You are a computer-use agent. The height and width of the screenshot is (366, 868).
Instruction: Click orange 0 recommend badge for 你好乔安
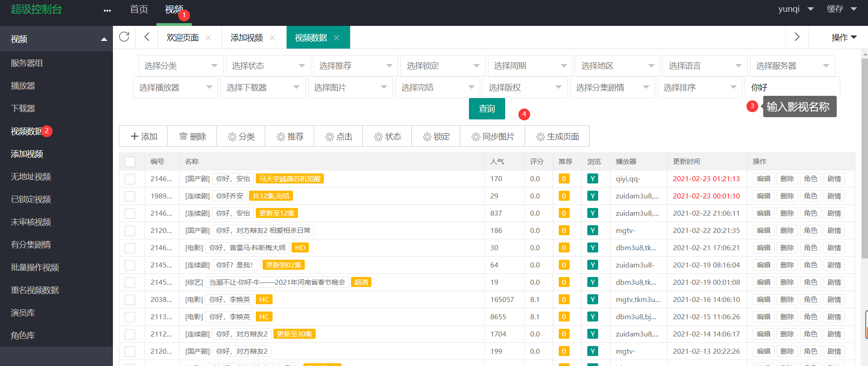[564, 196]
